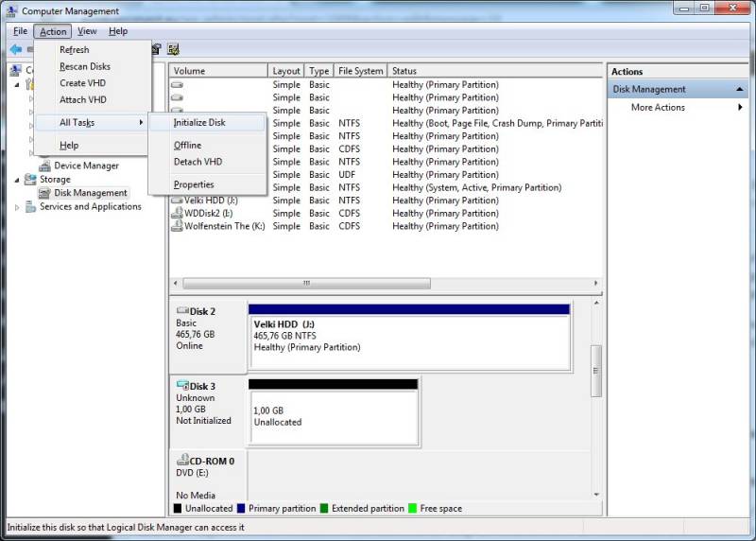Select the Disk 3 not-initialized disk icon
The width and height of the screenshot is (756, 541).
pyautogui.click(x=182, y=386)
